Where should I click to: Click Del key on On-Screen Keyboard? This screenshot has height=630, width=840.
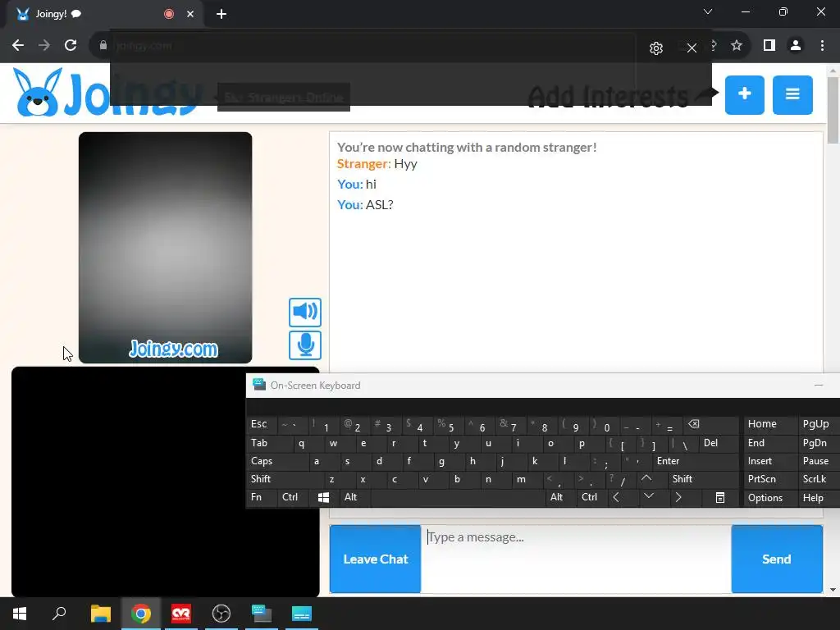tap(719, 443)
